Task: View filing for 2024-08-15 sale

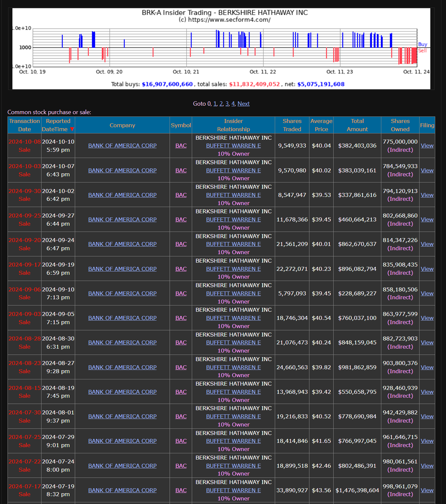Action: (x=427, y=392)
